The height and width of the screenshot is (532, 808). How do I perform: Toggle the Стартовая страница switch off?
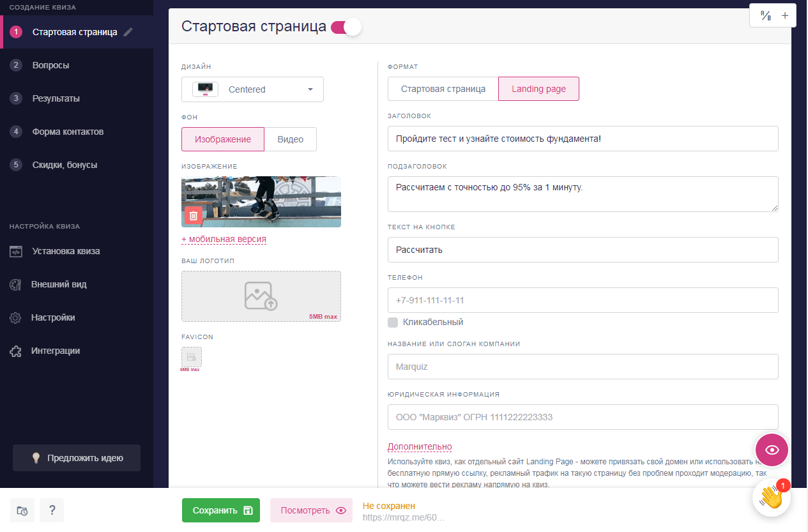(346, 27)
